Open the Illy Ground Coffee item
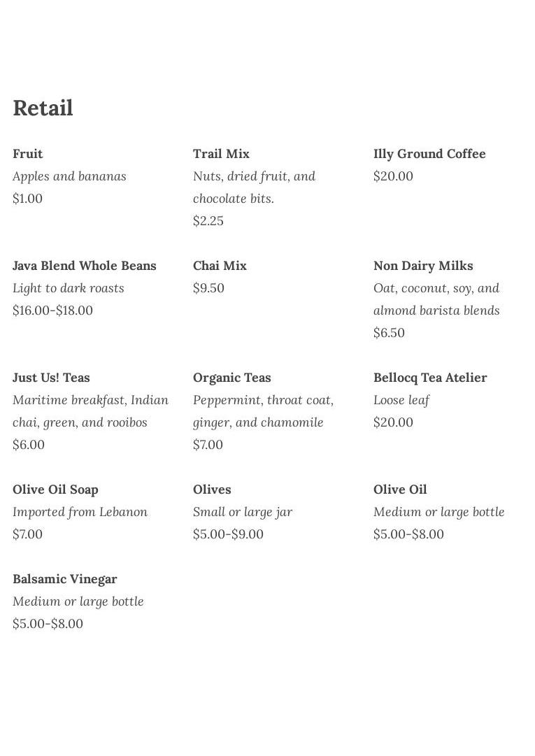The image size is (535, 756). pos(429,154)
